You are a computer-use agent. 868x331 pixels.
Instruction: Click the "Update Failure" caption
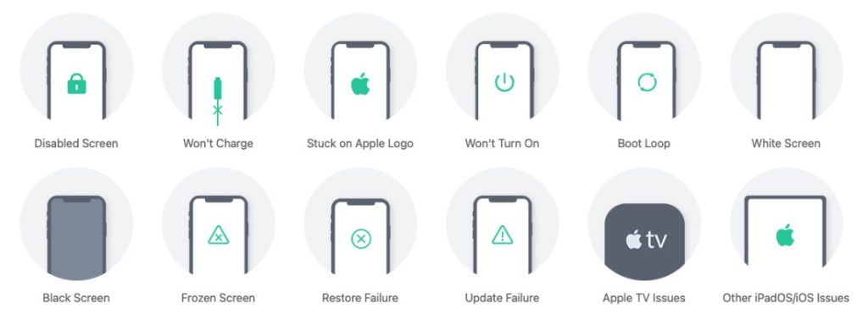click(x=502, y=298)
